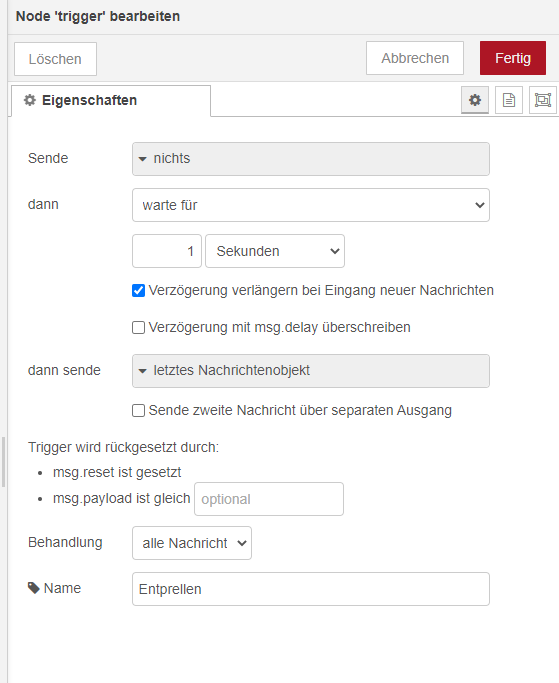Screen dimensions: 559x683
Task: Check Sende zweite Nachricht über separaten Ausgang
Action: (139, 411)
